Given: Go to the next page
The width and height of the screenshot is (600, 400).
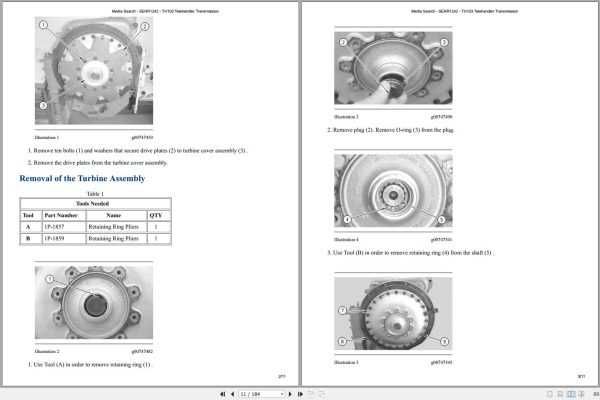Looking at the screenshot, I should coord(290,394).
